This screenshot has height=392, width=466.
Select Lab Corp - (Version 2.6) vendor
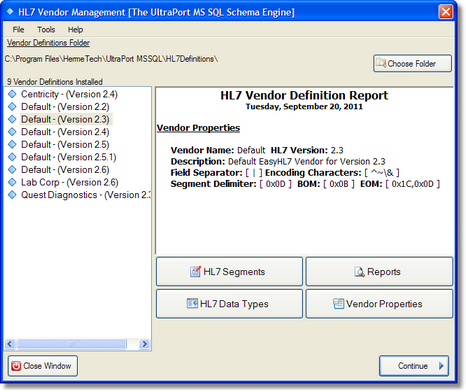click(x=70, y=182)
